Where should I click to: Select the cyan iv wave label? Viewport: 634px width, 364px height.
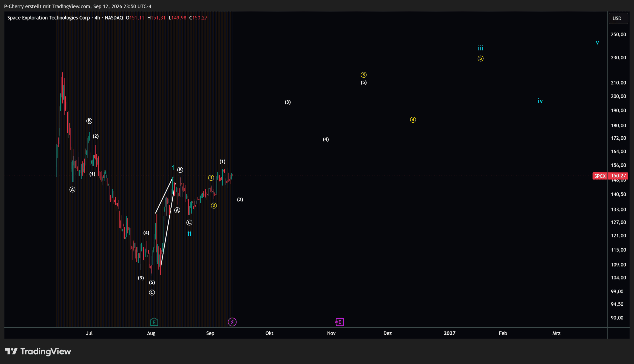click(x=540, y=101)
